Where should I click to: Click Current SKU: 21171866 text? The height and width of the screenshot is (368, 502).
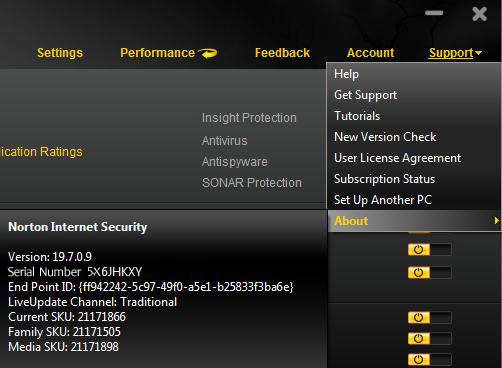(67, 317)
